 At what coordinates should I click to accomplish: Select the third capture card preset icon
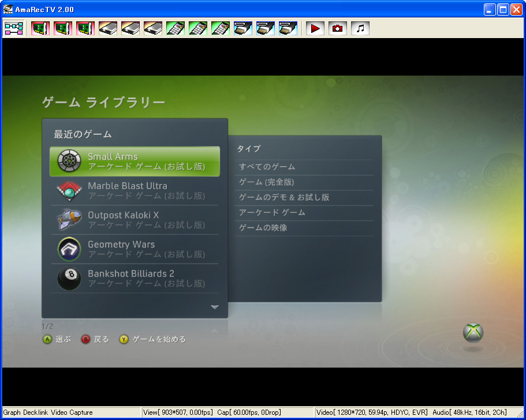pos(85,28)
